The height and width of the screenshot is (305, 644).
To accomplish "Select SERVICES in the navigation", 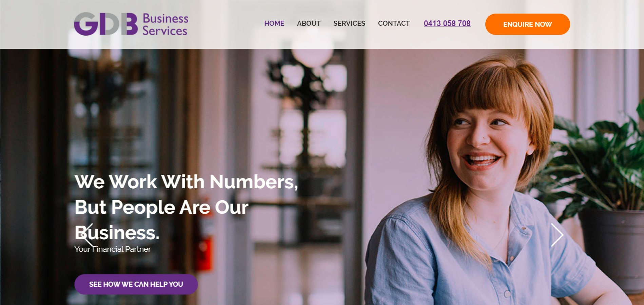I will [349, 23].
